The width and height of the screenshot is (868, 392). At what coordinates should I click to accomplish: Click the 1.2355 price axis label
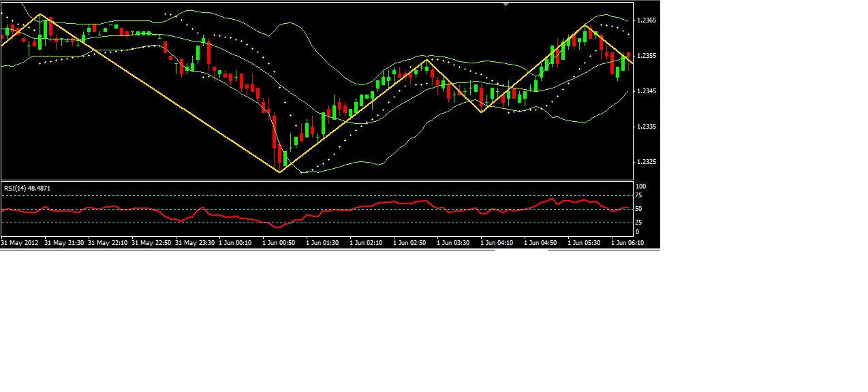click(647, 56)
